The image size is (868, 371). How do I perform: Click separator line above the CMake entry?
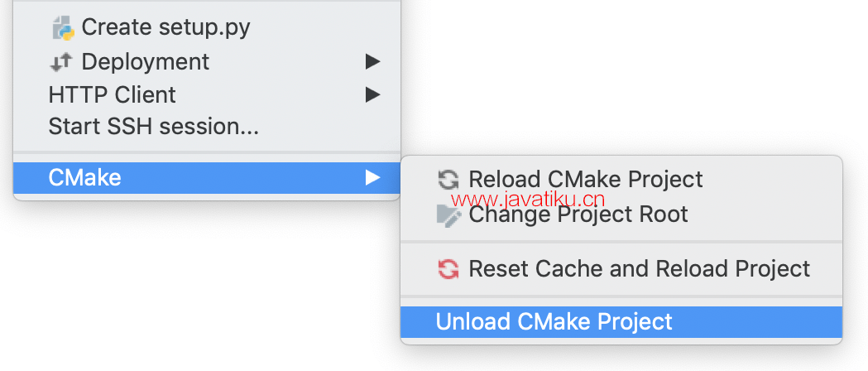(x=207, y=152)
